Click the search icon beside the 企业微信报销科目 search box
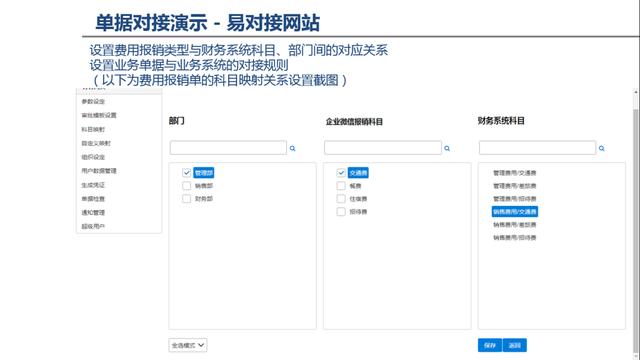The image size is (640, 360). (x=447, y=148)
